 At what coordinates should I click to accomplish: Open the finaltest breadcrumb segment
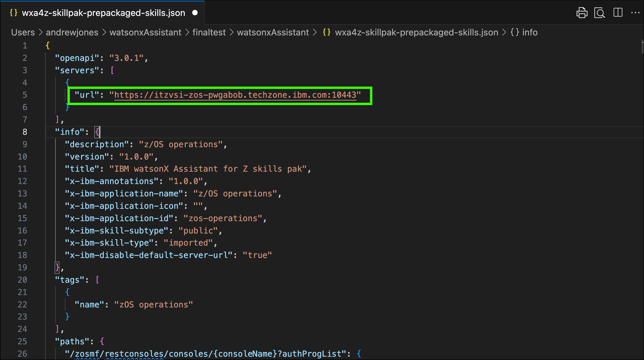click(x=209, y=32)
